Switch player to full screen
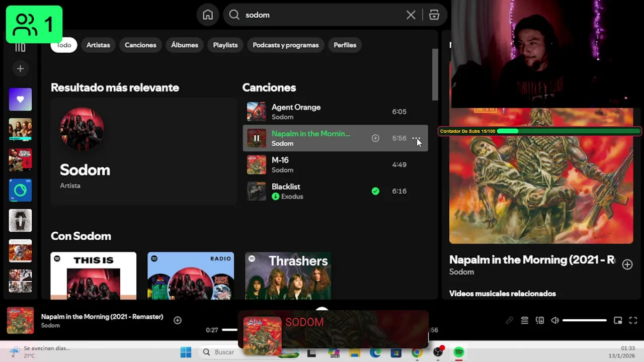This screenshot has width=644, height=362. click(633, 321)
